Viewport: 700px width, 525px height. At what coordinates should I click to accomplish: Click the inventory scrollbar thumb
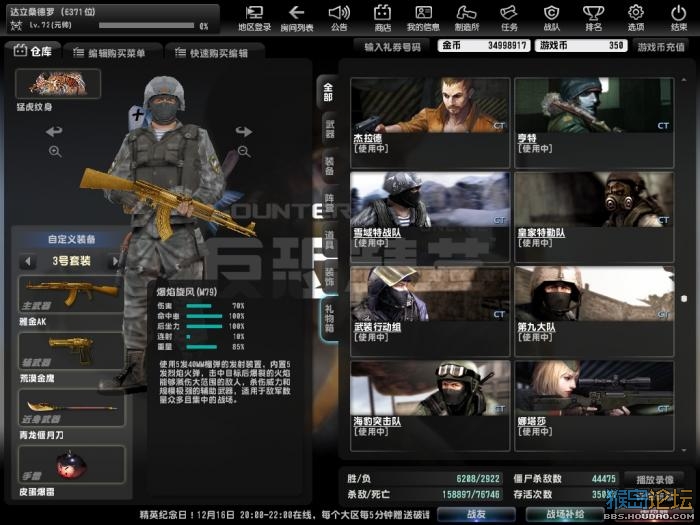(684, 298)
